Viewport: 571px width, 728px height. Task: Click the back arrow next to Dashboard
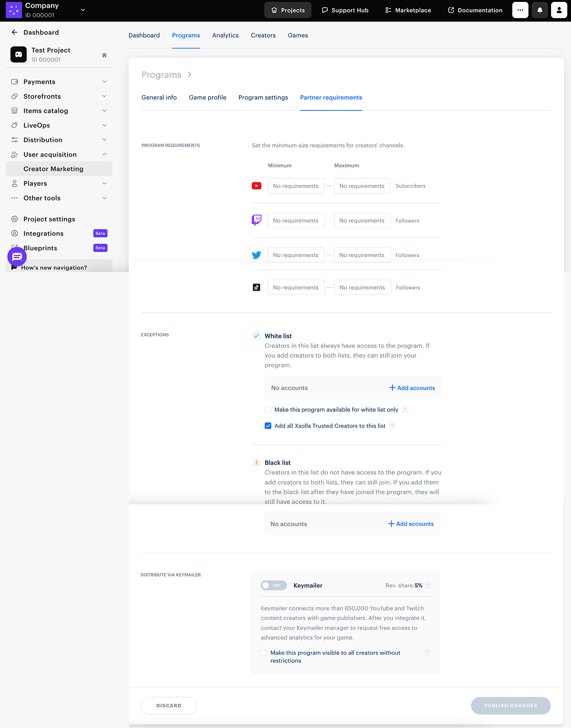pyautogui.click(x=14, y=32)
